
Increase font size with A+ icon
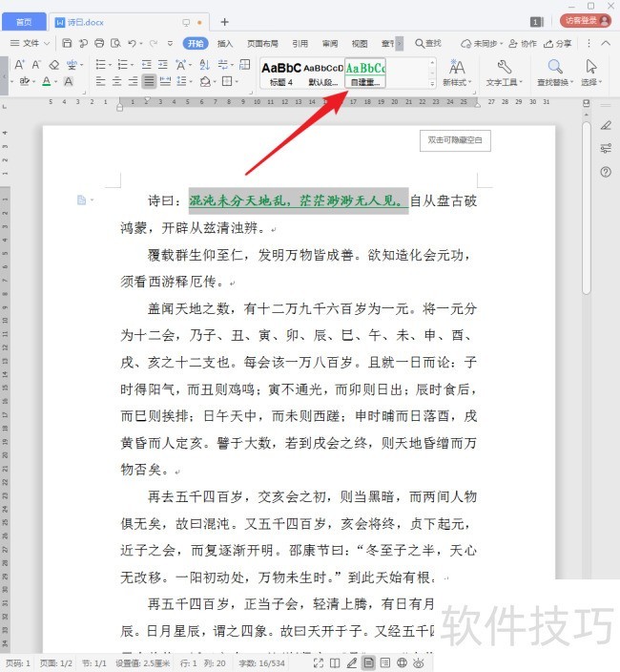19,65
